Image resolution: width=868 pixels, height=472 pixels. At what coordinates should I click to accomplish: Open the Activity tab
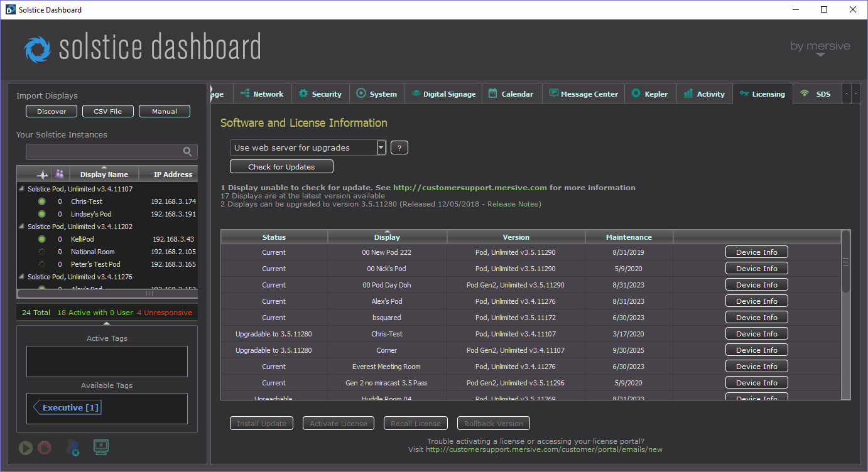coord(704,94)
